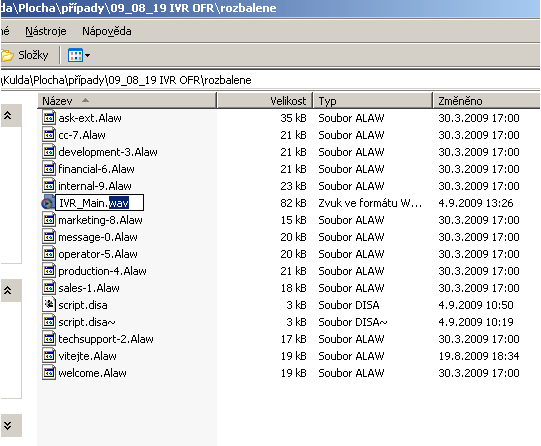
Task: Expand the bottom sidebar panel chevron
Action: point(8,425)
